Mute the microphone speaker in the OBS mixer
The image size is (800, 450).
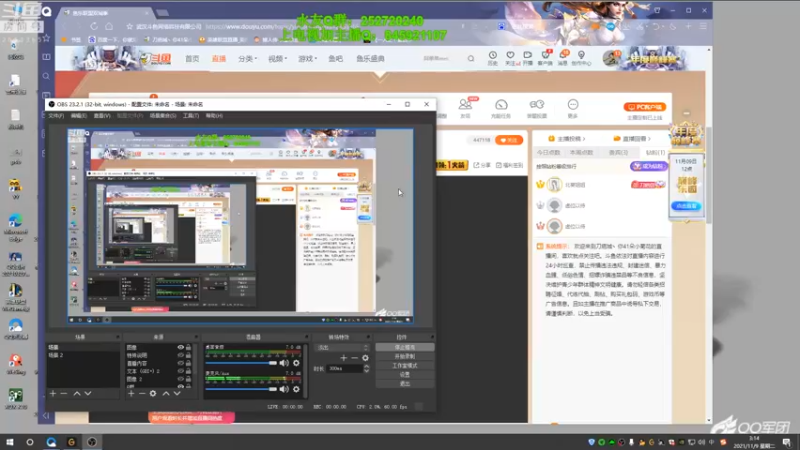point(284,389)
